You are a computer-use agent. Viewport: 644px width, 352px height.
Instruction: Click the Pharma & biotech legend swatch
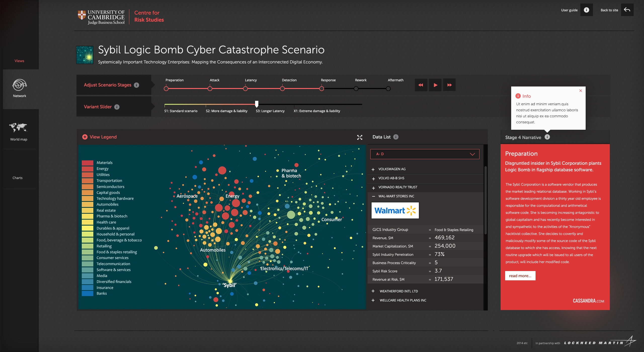tap(88, 216)
